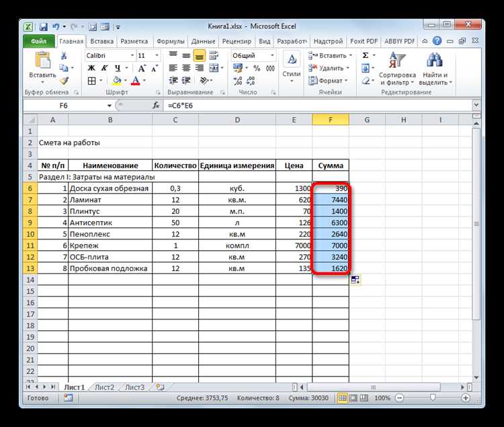The image size is (504, 427).
Task: Apply Percent Style format
Action: pyautogui.click(x=257, y=68)
